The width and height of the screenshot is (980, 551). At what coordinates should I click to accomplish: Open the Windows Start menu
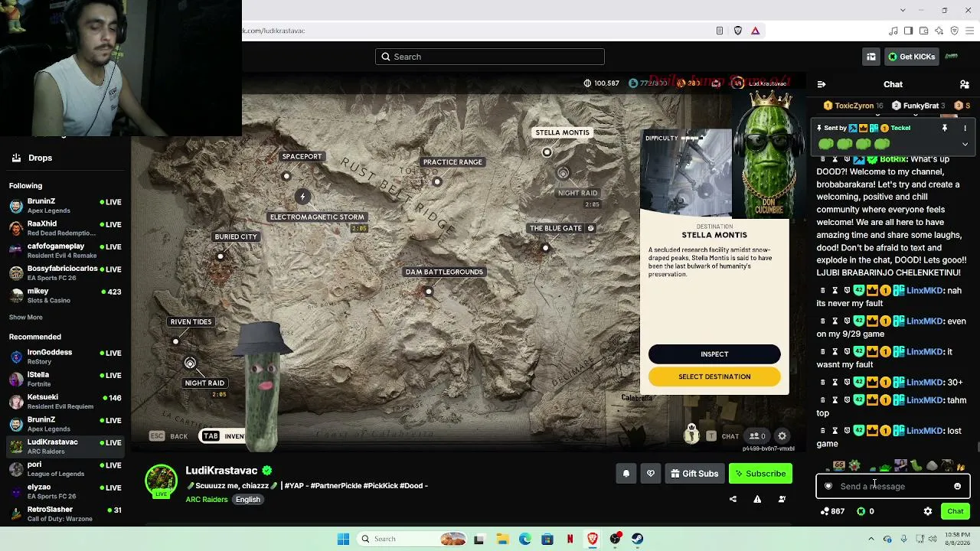tap(343, 539)
